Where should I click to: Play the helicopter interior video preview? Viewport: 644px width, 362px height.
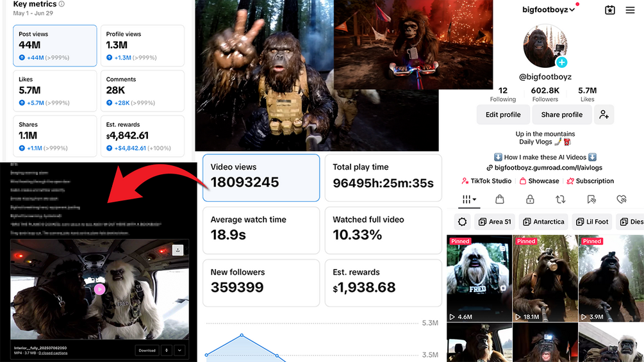[99, 290]
